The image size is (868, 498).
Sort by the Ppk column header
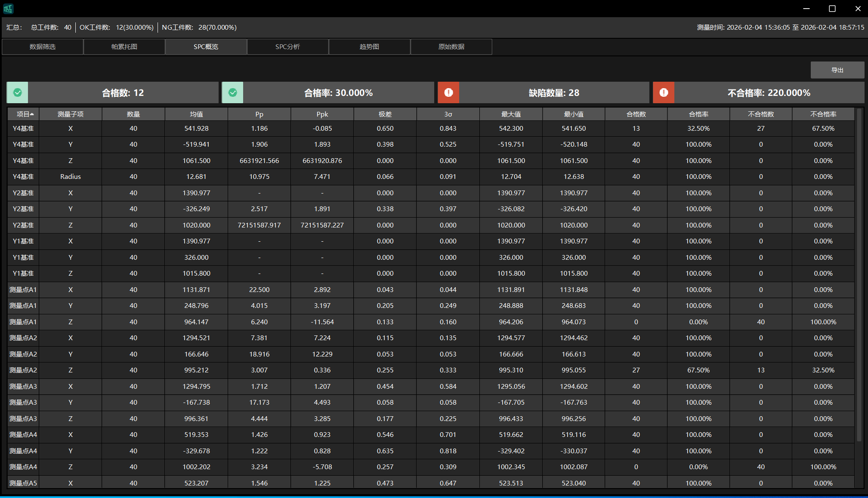(x=322, y=114)
